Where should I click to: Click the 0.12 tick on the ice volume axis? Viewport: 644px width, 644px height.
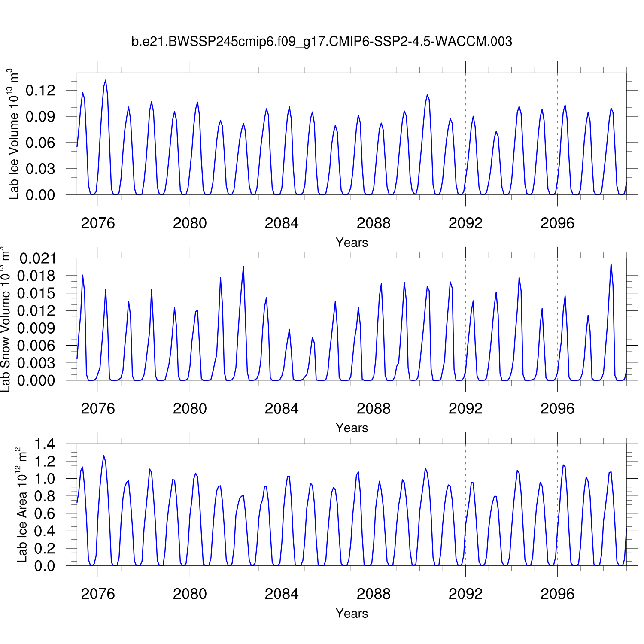pos(41,91)
